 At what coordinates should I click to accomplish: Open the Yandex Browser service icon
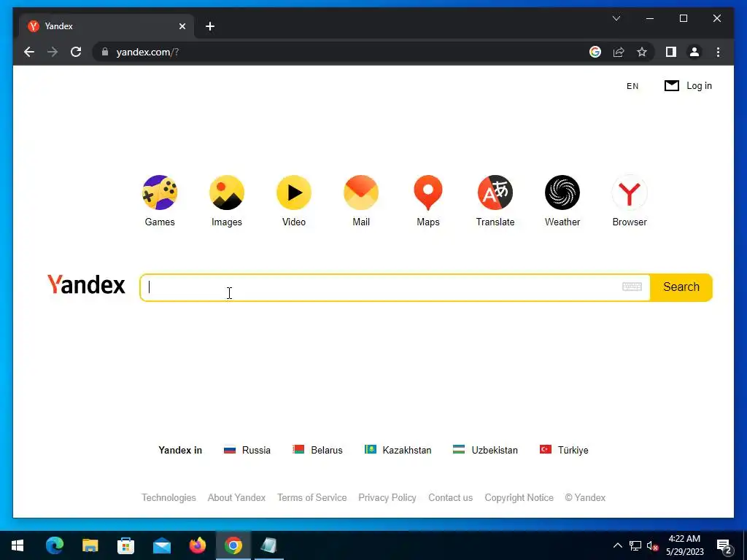[630, 192]
